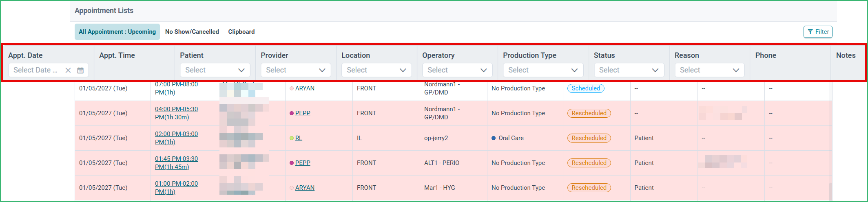The width and height of the screenshot is (868, 202).
Task: Open provider RL link
Action: point(299,138)
